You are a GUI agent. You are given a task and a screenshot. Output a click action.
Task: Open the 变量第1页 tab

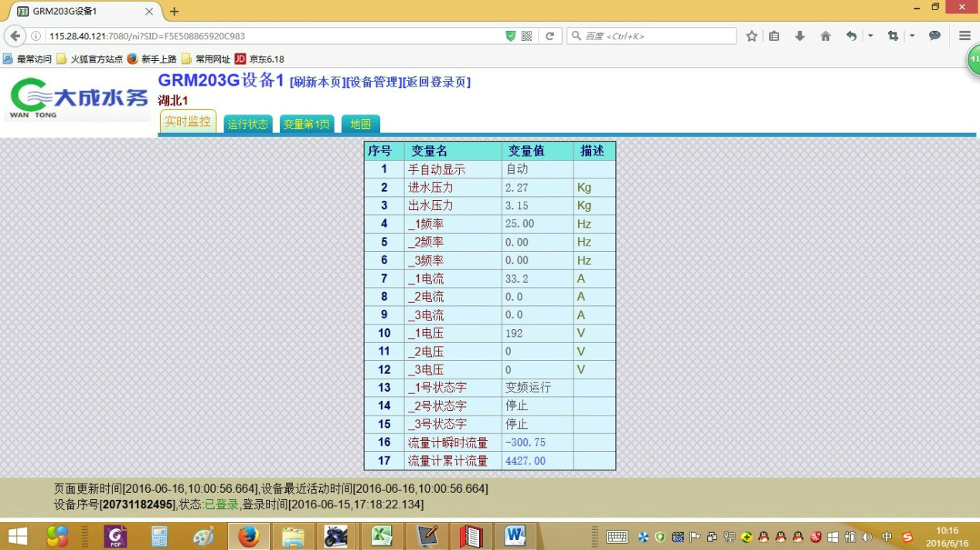306,124
